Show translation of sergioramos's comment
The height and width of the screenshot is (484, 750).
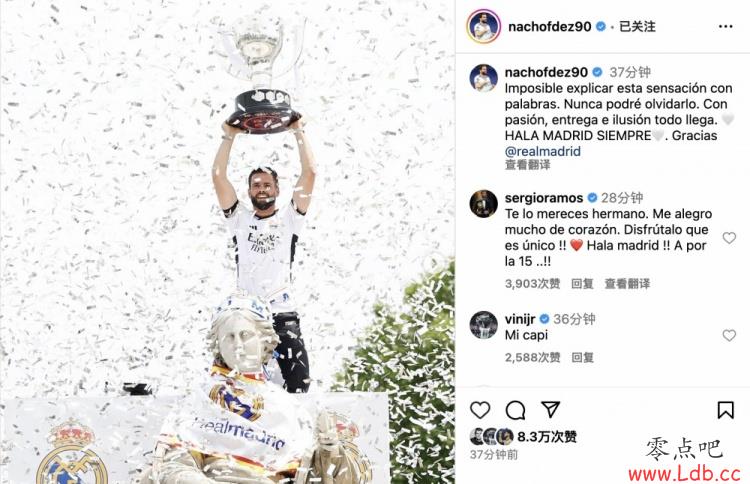pyautogui.click(x=627, y=284)
